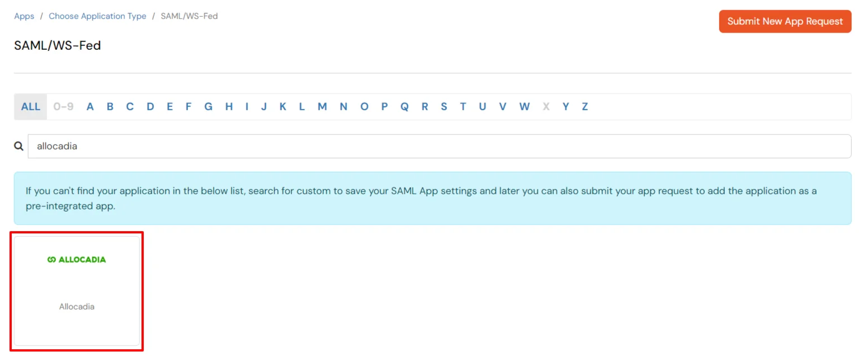
Task: Filter apps by letter S
Action: tap(444, 106)
